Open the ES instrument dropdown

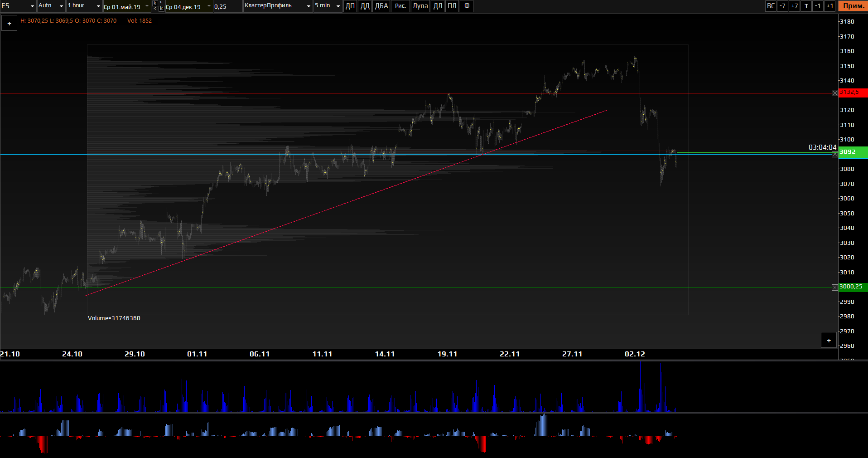(x=18, y=6)
